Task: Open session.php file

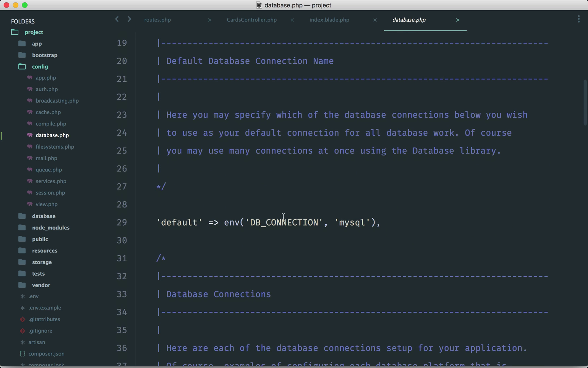Action: 50,193
